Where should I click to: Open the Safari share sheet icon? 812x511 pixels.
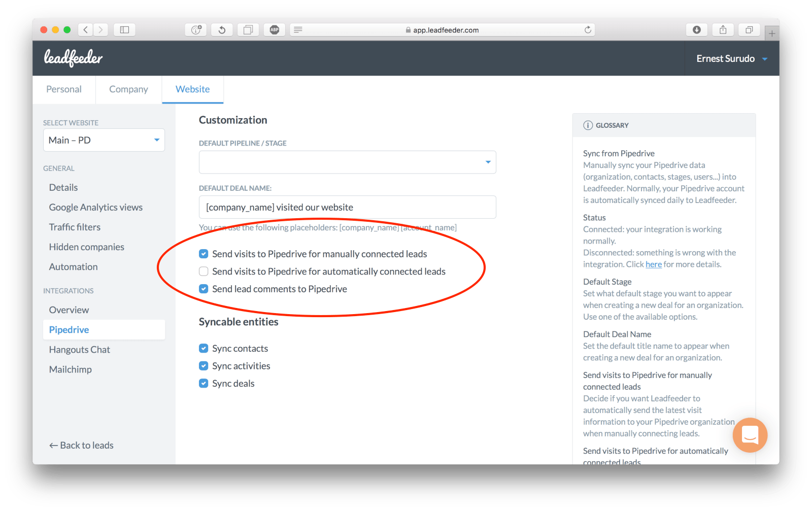coord(723,29)
